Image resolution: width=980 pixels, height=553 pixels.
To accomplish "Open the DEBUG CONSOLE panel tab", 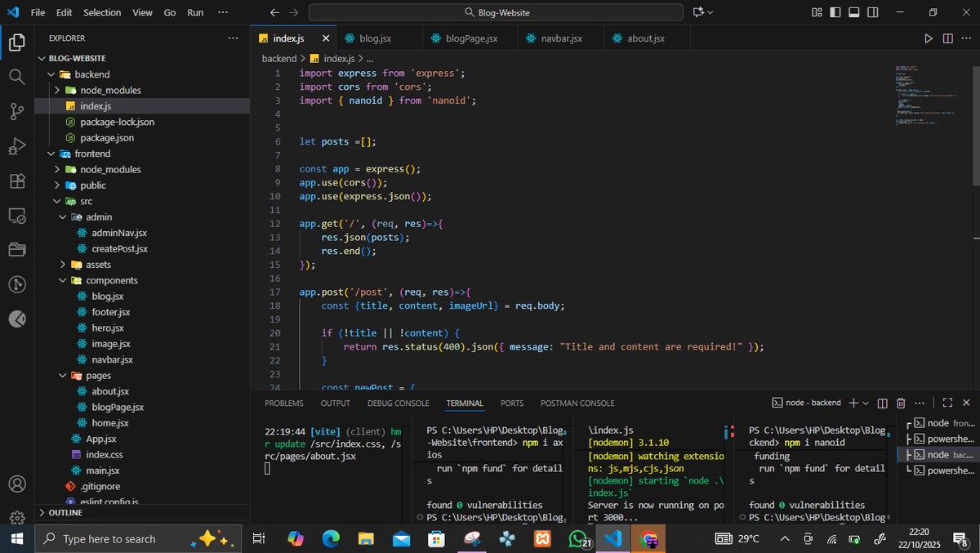I will pyautogui.click(x=398, y=403).
